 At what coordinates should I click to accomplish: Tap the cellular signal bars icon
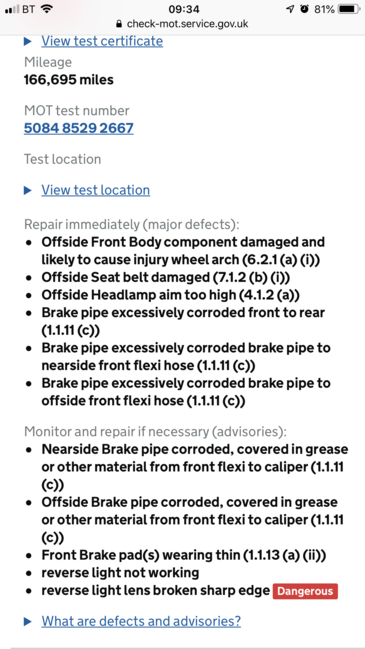(12, 9)
